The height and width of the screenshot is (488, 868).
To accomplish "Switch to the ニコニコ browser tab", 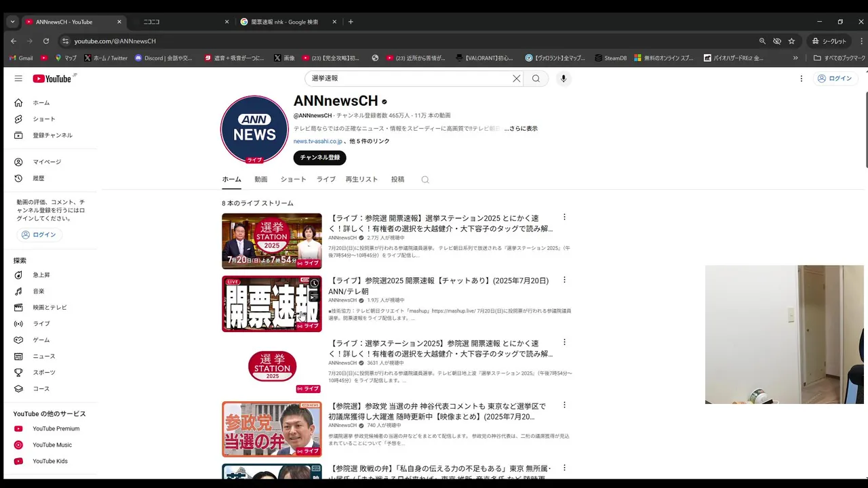I will 180,22.
